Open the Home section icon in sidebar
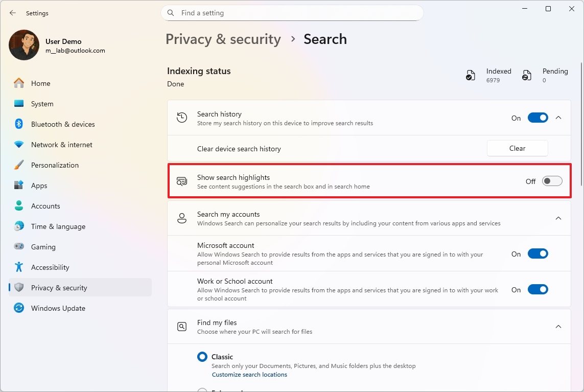Image resolution: width=584 pixels, height=392 pixels. (19, 83)
